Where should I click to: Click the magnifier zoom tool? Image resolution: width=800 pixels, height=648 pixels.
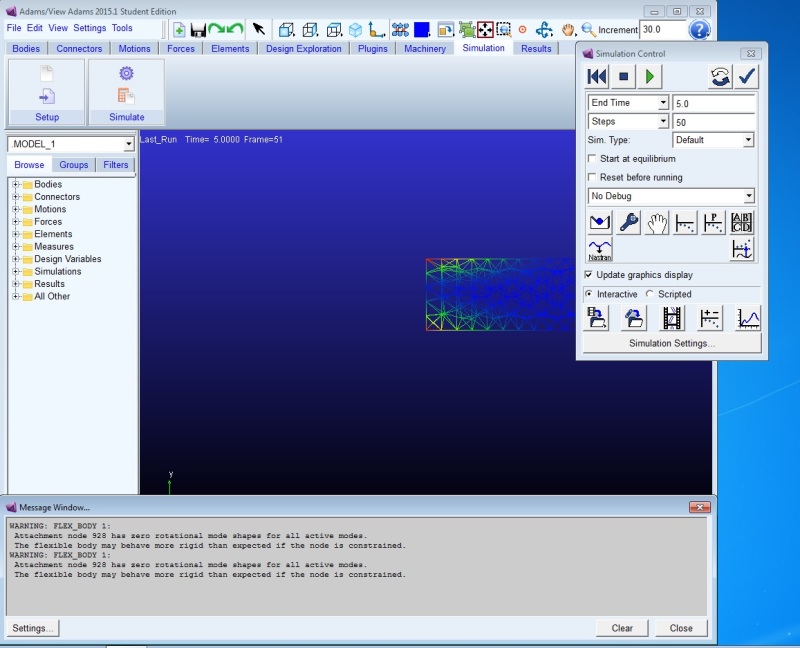click(x=588, y=30)
